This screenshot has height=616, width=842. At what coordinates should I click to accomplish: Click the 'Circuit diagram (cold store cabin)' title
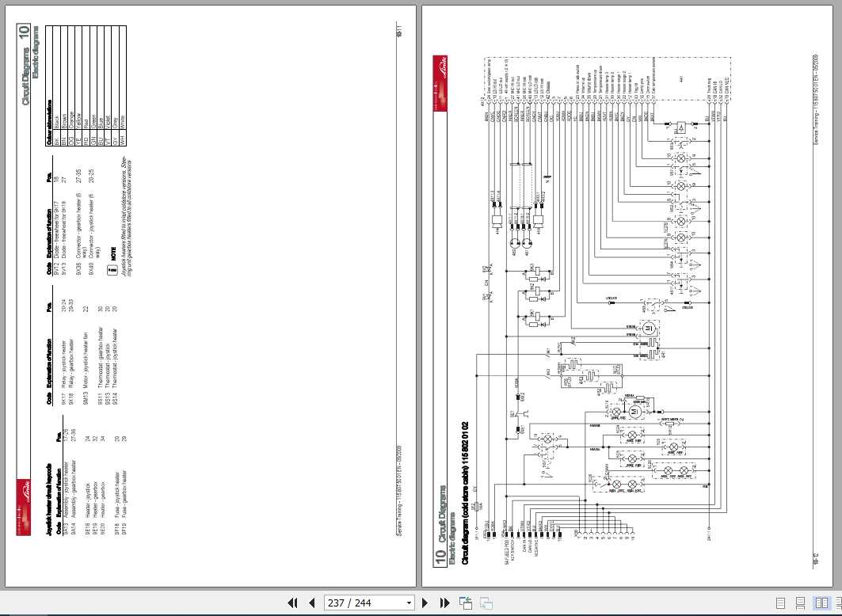(465, 492)
